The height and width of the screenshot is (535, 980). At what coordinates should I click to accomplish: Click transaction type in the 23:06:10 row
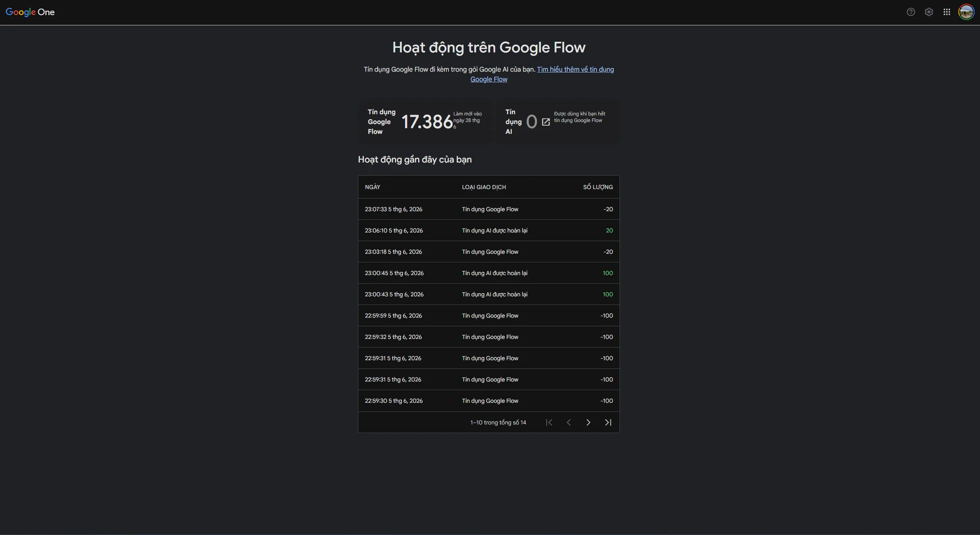click(495, 230)
